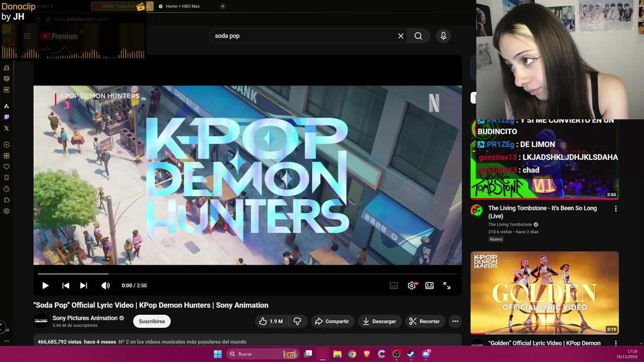Open Windows Start menu
This screenshot has width=644, height=362.
pyautogui.click(x=218, y=354)
